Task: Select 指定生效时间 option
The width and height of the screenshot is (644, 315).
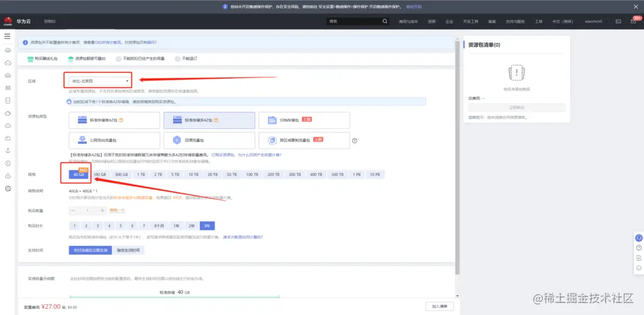Action: 128,250
